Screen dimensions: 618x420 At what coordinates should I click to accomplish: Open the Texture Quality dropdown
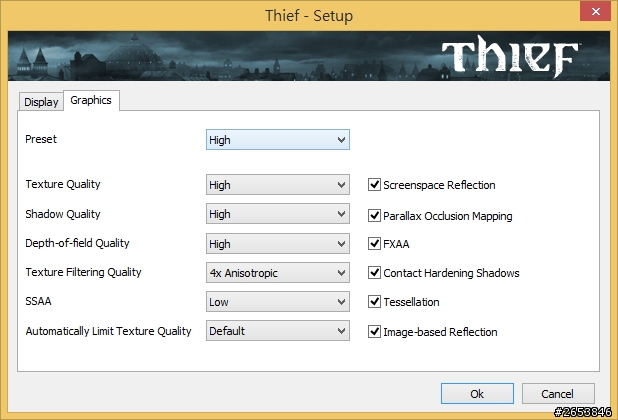click(277, 185)
